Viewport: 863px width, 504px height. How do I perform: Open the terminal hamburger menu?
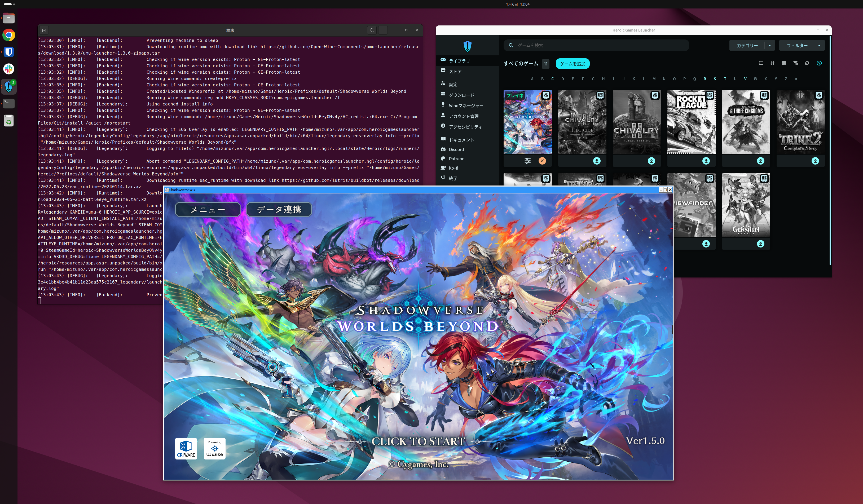pyautogui.click(x=383, y=30)
